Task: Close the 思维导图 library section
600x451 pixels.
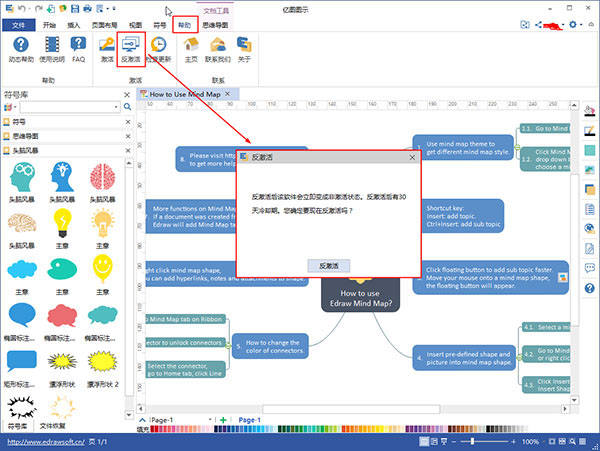Action: click(128, 136)
